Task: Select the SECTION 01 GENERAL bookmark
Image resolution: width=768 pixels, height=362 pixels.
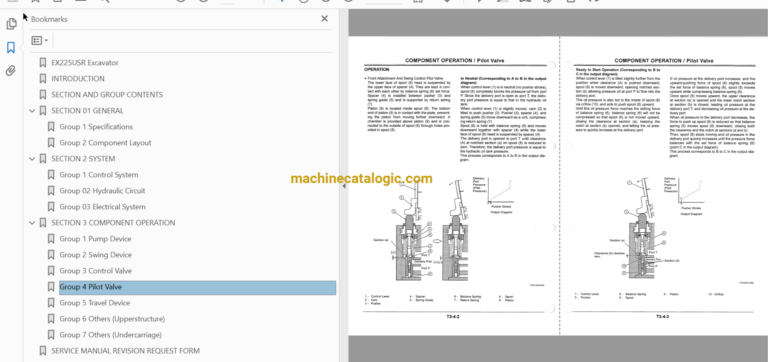Action: point(87,111)
